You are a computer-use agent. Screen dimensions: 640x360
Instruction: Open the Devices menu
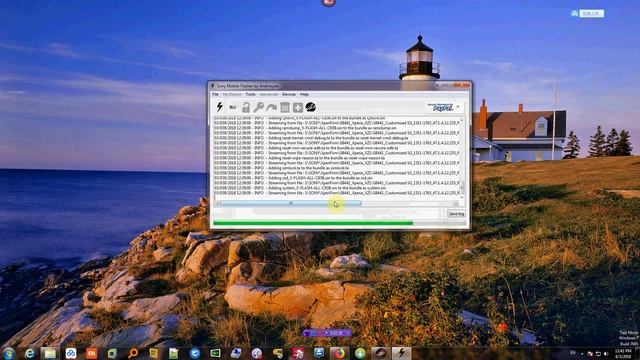[x=289, y=94]
